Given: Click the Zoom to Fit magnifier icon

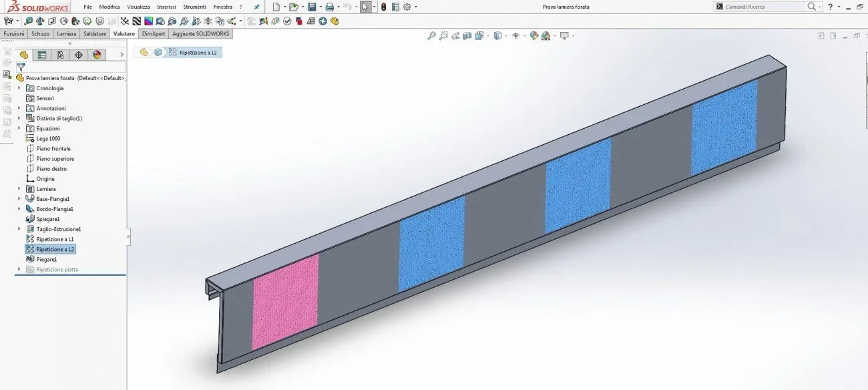Looking at the screenshot, I should (x=432, y=36).
